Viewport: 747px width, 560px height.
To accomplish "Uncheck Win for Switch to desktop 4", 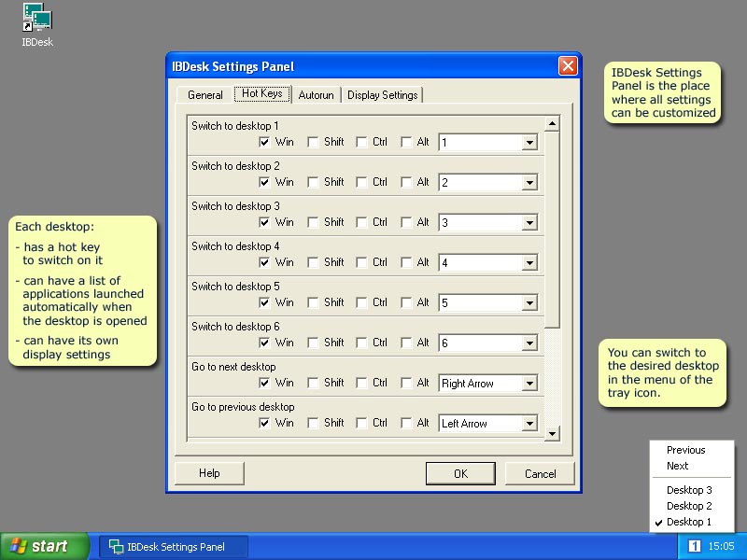I will click(x=264, y=262).
